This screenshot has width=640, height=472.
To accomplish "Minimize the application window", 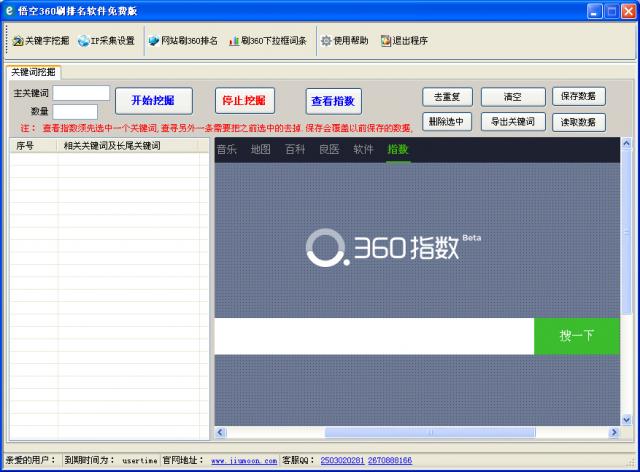I will pos(594,11).
